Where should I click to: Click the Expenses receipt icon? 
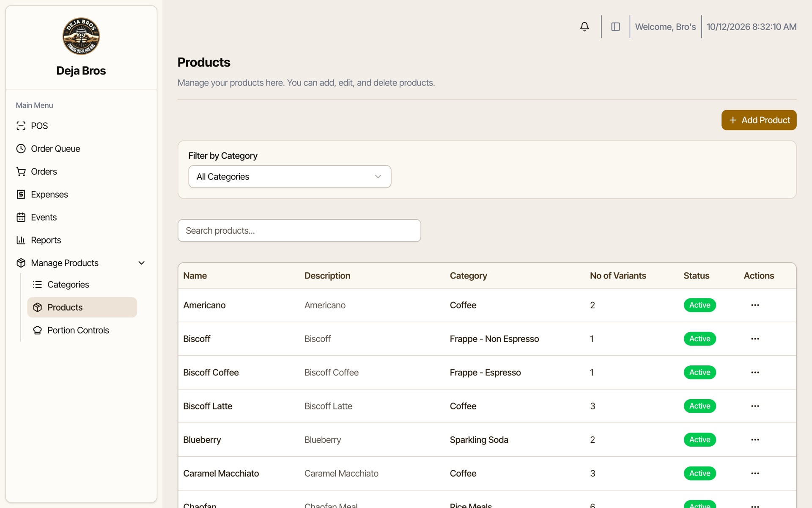(21, 194)
